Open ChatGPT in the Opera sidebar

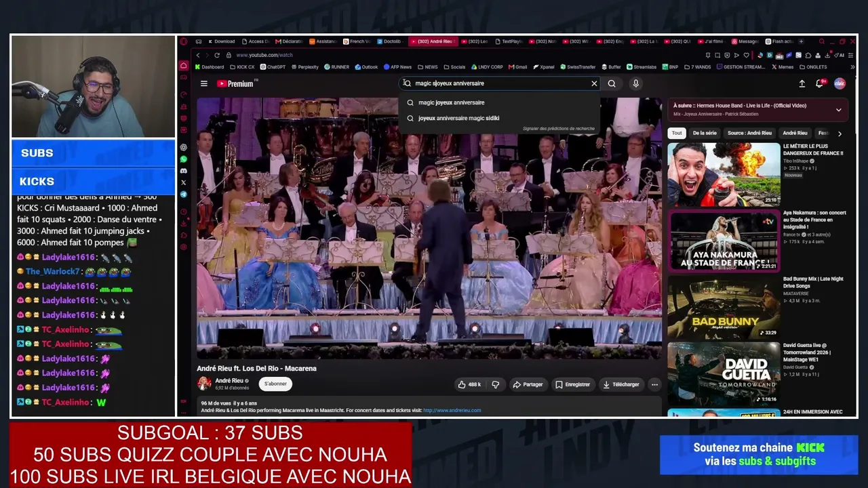[183, 147]
